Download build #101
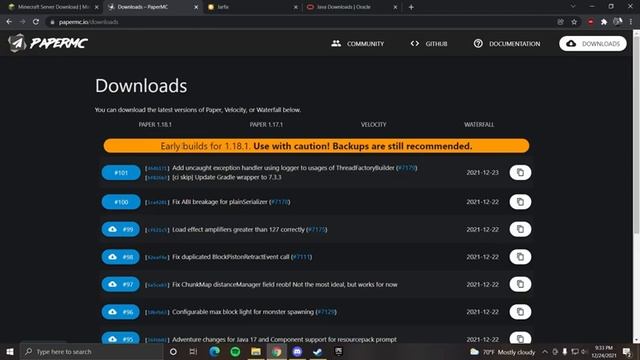The width and height of the screenshot is (640, 360). pyautogui.click(x=121, y=173)
